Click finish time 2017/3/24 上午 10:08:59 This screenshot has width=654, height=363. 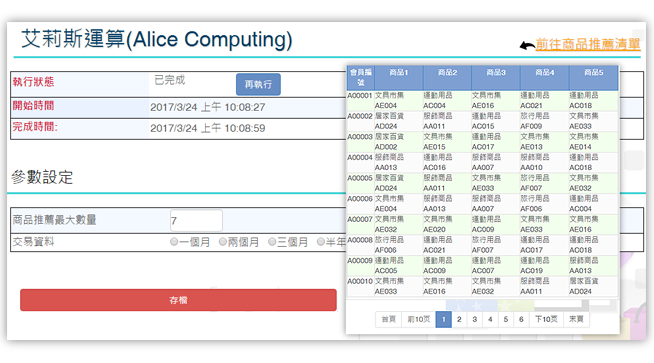[x=208, y=128]
